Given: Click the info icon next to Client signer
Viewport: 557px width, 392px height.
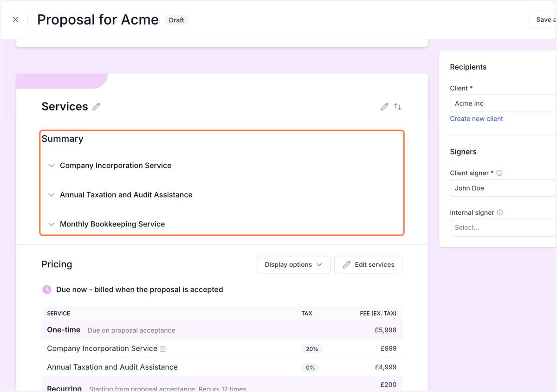Looking at the screenshot, I should [x=499, y=173].
